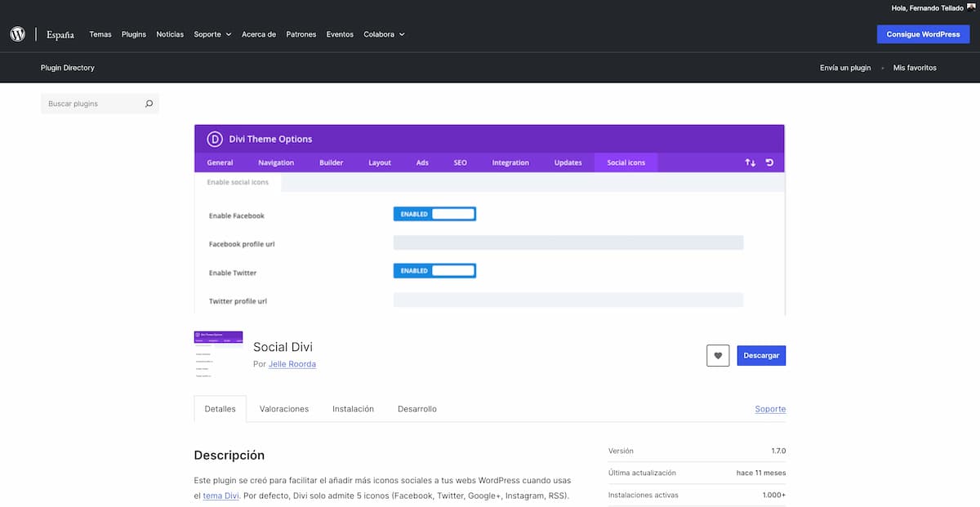Click the WordPress logo icon
The image size is (980, 507).
pos(18,34)
